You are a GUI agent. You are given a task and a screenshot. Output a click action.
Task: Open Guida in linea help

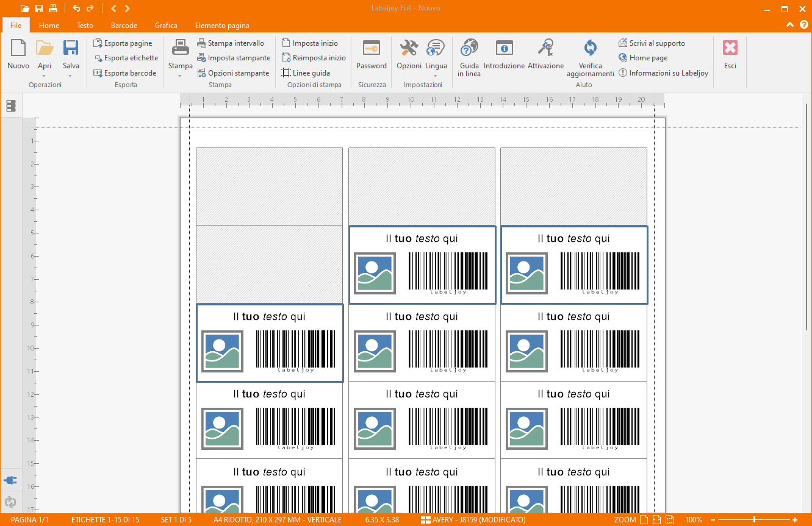coord(469,58)
